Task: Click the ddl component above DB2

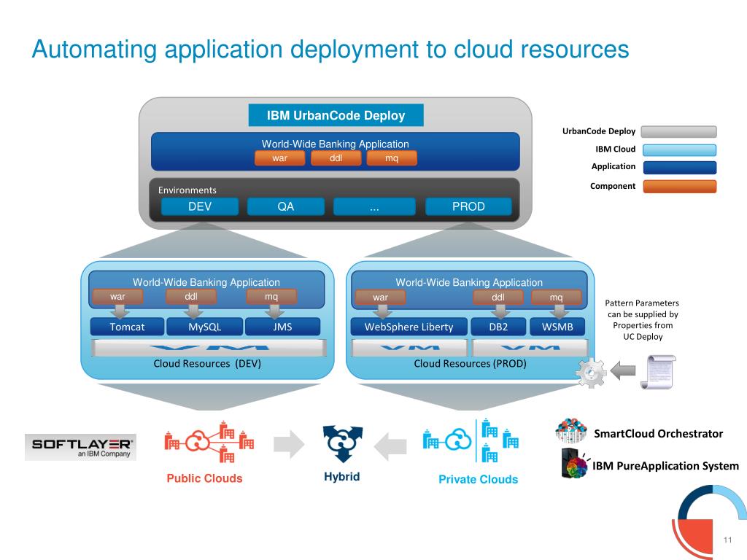Action: 498,297
